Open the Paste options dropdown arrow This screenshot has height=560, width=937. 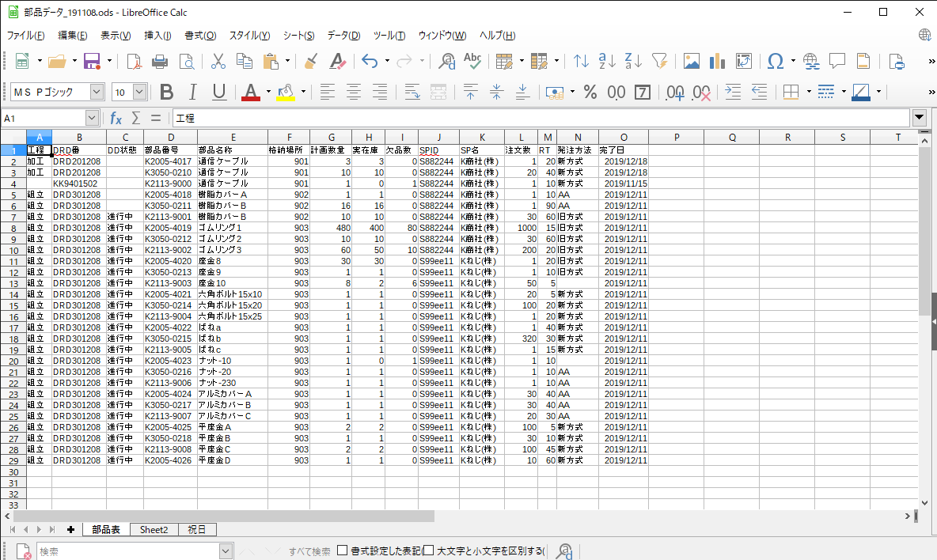tap(287, 61)
